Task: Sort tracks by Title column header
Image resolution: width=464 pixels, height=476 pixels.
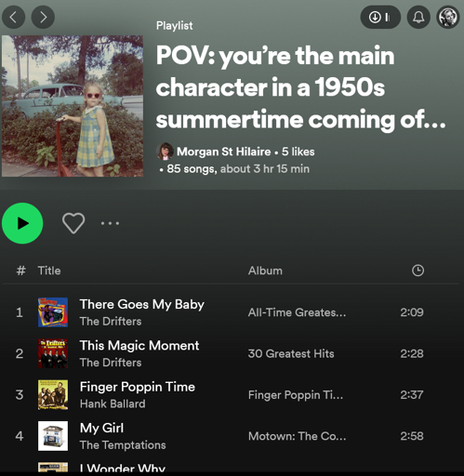Action: point(49,271)
